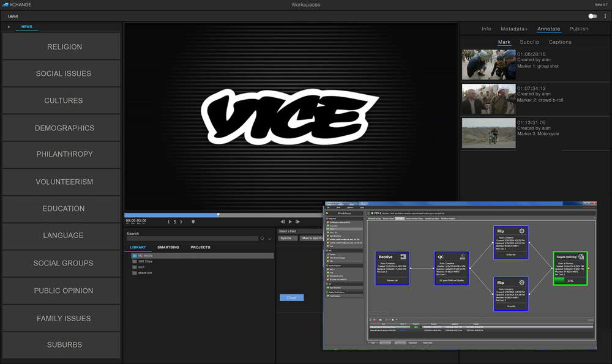Set the mark-in point with the left brace icon
Viewport: 612px width, 364px height.
click(169, 222)
